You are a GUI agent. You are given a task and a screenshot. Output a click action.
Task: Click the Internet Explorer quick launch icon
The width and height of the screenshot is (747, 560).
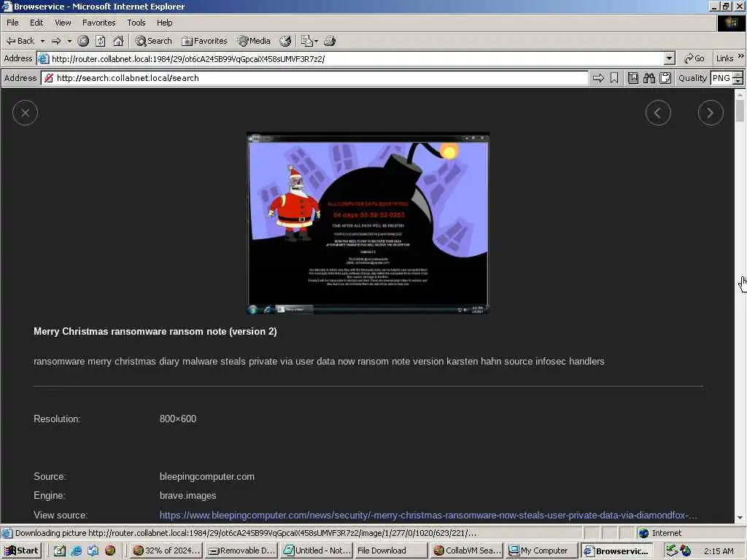coord(76,551)
